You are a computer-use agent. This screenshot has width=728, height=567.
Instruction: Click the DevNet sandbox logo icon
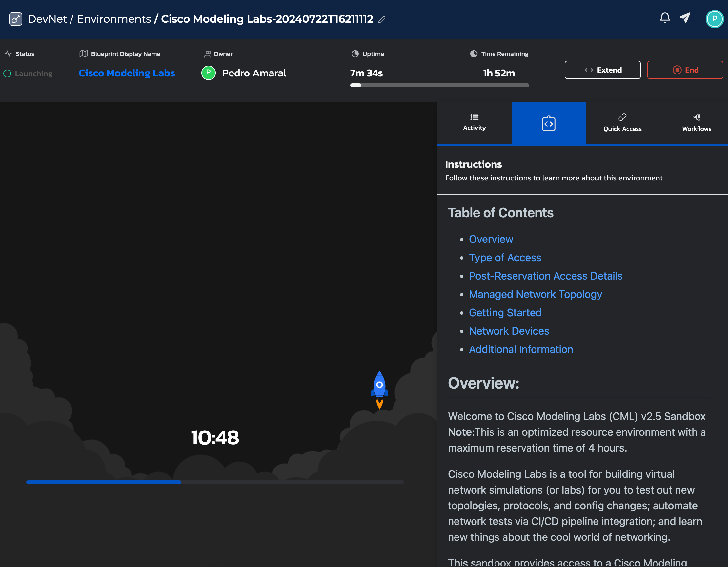pyautogui.click(x=16, y=19)
